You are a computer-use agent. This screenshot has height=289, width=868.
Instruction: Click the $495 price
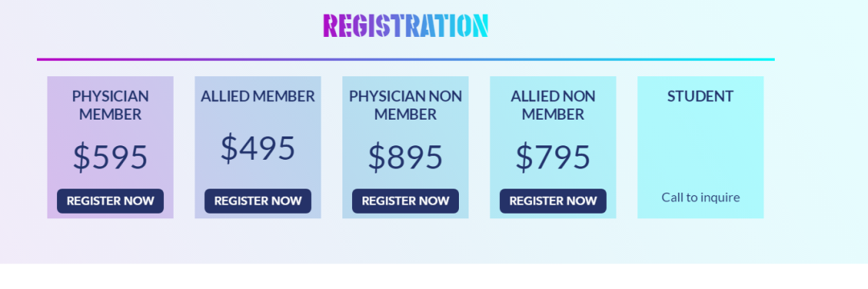(x=258, y=148)
